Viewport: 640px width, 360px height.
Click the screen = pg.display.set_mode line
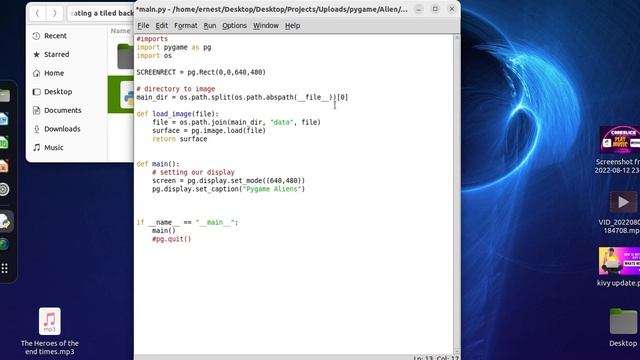(x=229, y=180)
